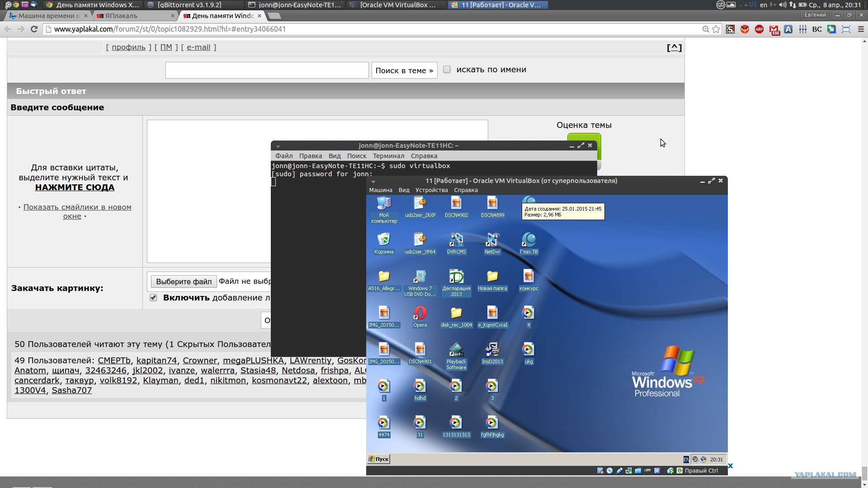The image size is (868, 488).
Task: Select the Глаз.ТВ desktop shortcut
Action: pyautogui.click(x=528, y=243)
